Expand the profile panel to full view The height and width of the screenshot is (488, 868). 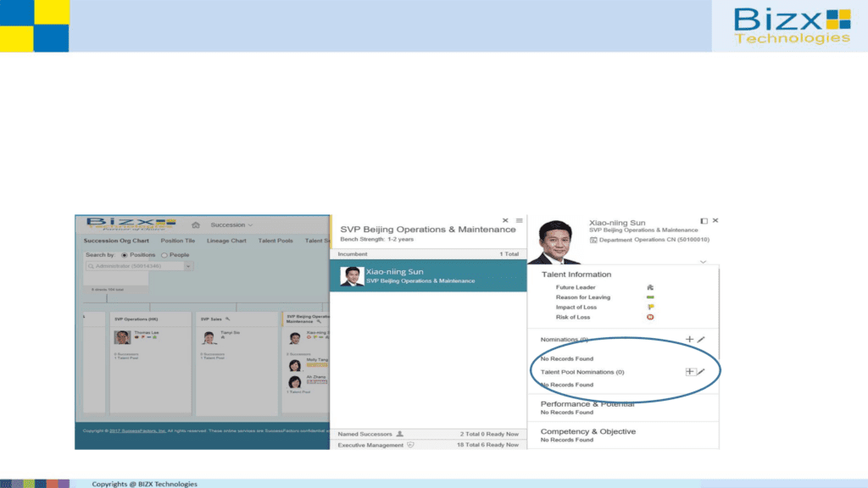[704, 221]
